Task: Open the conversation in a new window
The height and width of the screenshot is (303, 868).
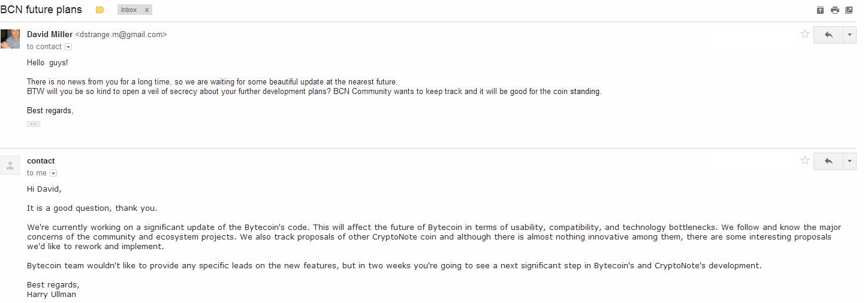Action: click(849, 10)
